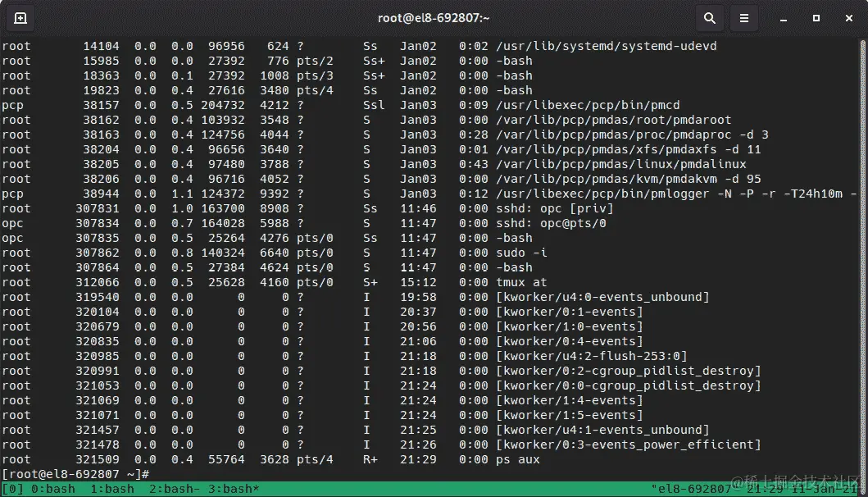
Task: Click the VSZ value 204732
Action: (223, 105)
